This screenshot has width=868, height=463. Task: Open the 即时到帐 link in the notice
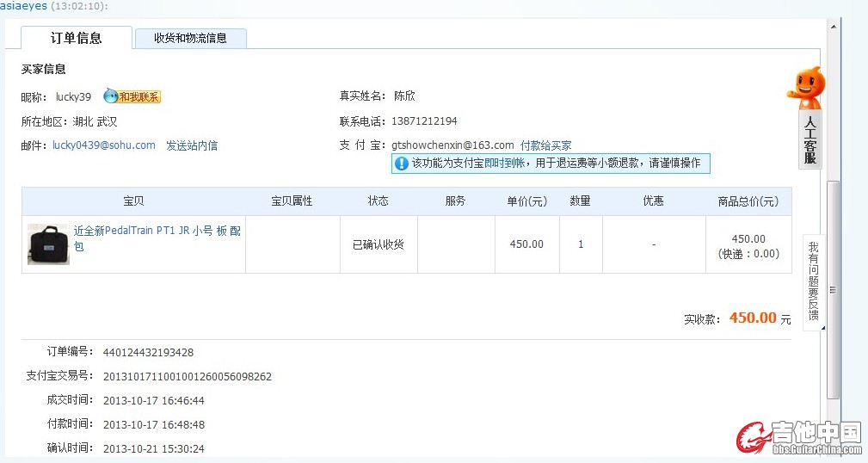[503, 164]
